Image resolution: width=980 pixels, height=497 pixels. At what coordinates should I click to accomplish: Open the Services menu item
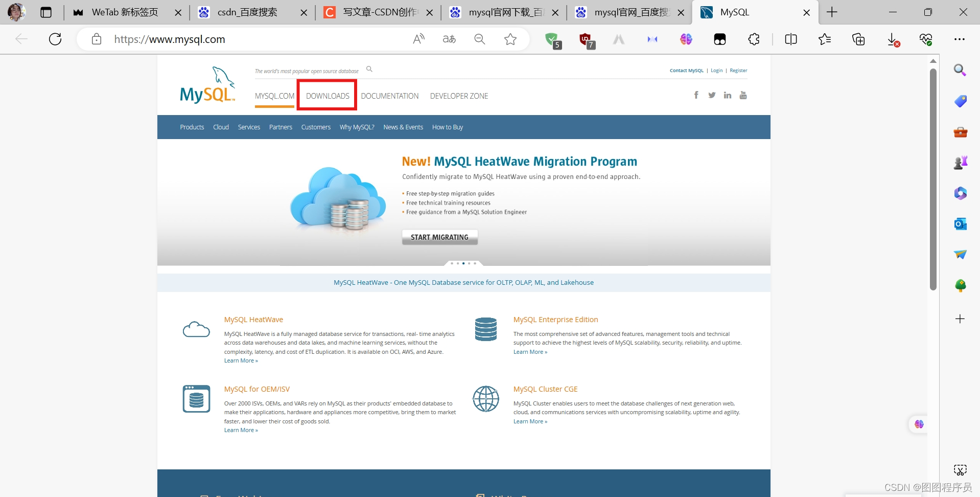[249, 127]
